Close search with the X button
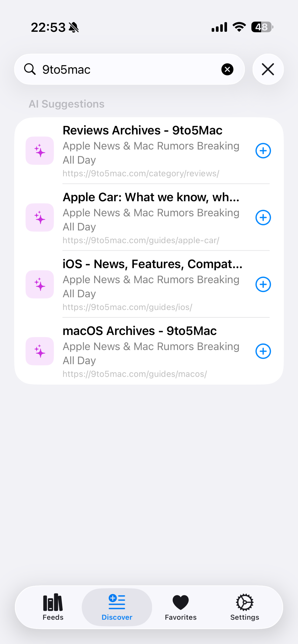298x644 pixels. [268, 69]
